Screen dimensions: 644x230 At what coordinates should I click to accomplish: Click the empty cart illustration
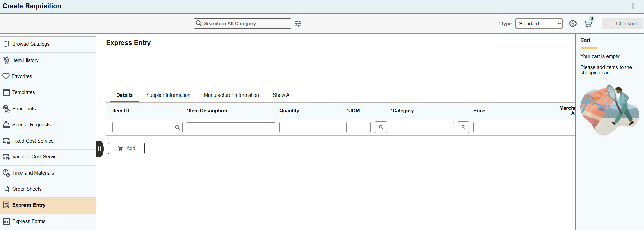pos(610,110)
